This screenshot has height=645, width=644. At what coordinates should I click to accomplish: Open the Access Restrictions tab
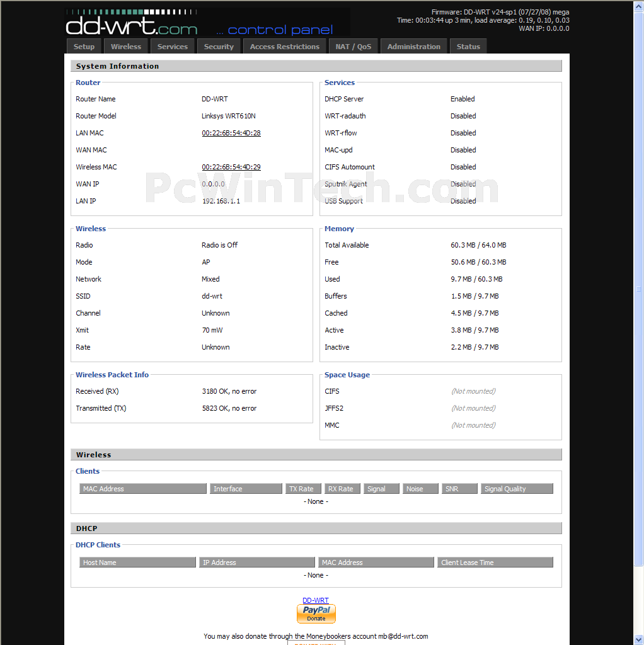pos(285,47)
